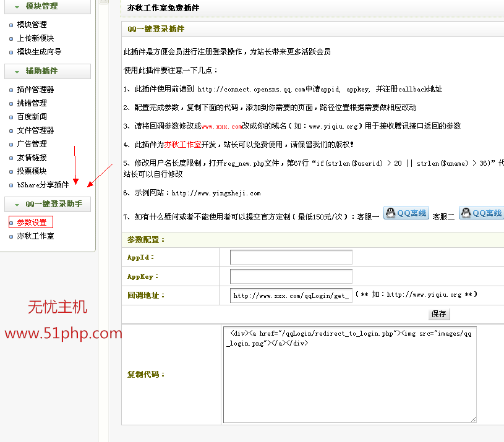This screenshot has height=442, width=504.
Task: Click the 客服一 QQ离线 contact icon
Action: coord(406,213)
